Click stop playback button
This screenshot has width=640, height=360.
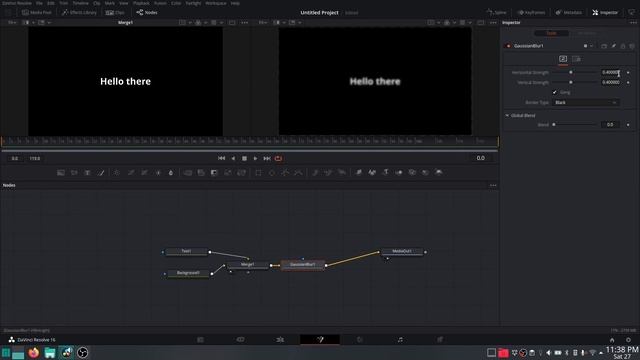[x=244, y=158]
